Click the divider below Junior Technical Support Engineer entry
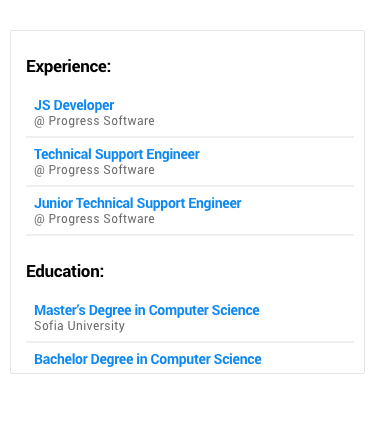The image size is (380, 434). (x=190, y=235)
